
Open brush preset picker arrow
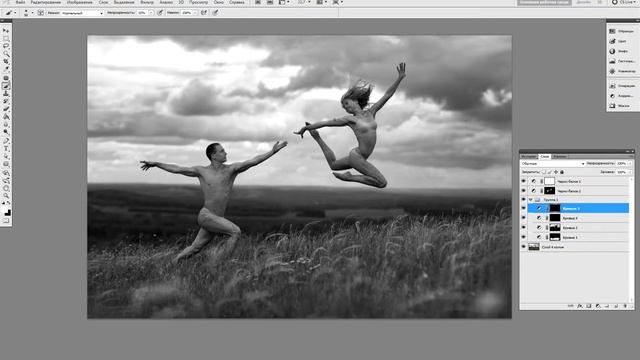coord(32,13)
